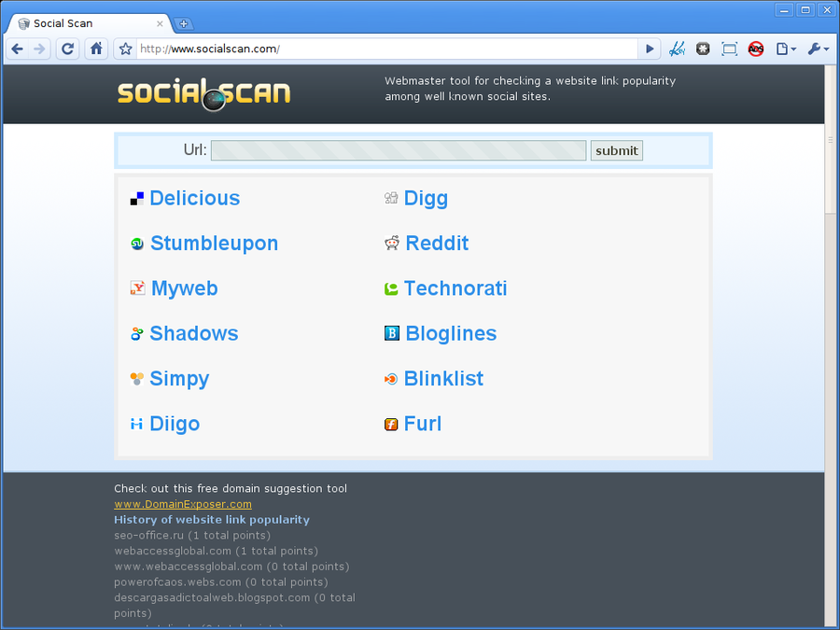
Task: Open the page menu dropdown
Action: [x=786, y=49]
